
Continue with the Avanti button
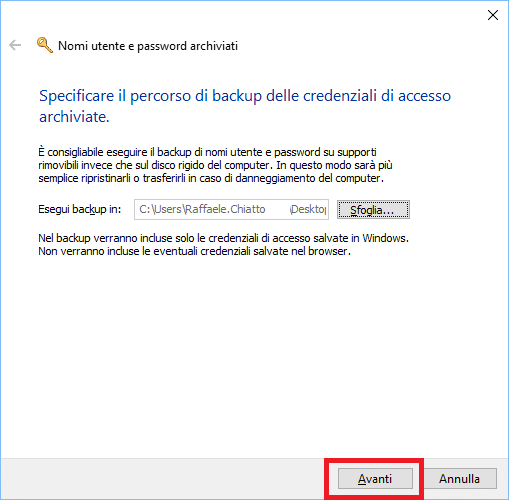(375, 479)
